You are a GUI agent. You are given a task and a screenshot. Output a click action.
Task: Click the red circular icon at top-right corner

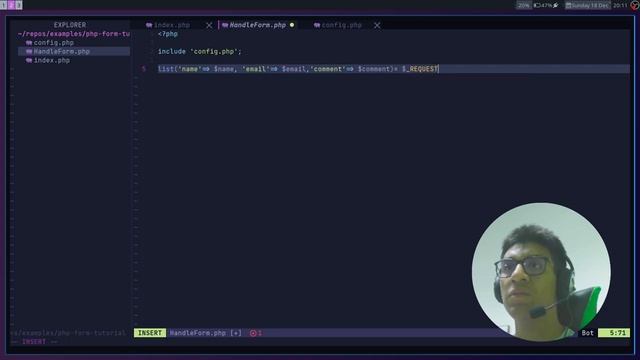[635, 5]
